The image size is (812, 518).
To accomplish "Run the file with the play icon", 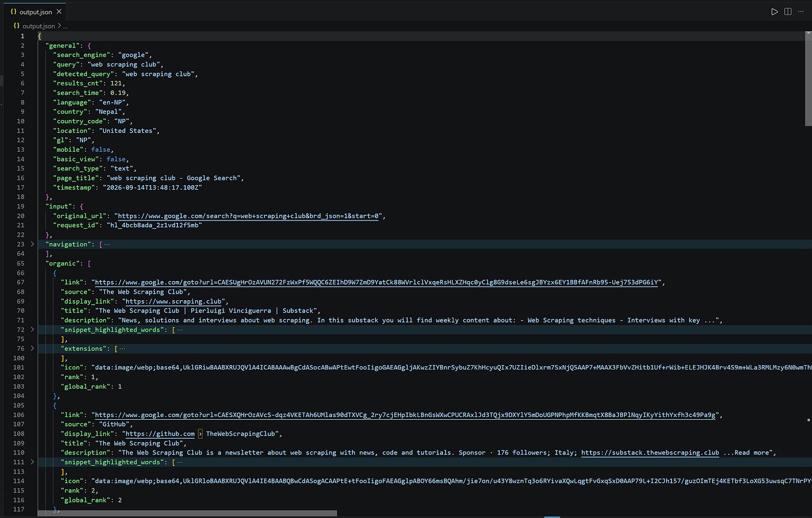I will coord(774,12).
